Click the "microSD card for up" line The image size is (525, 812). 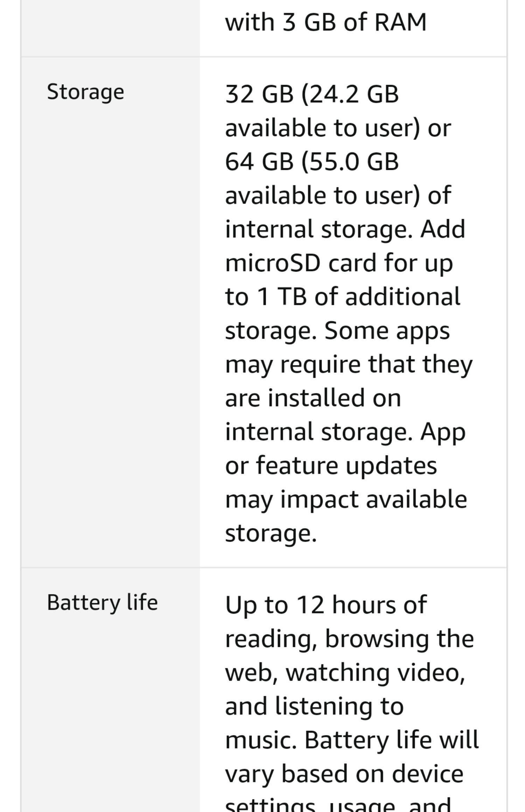click(339, 263)
